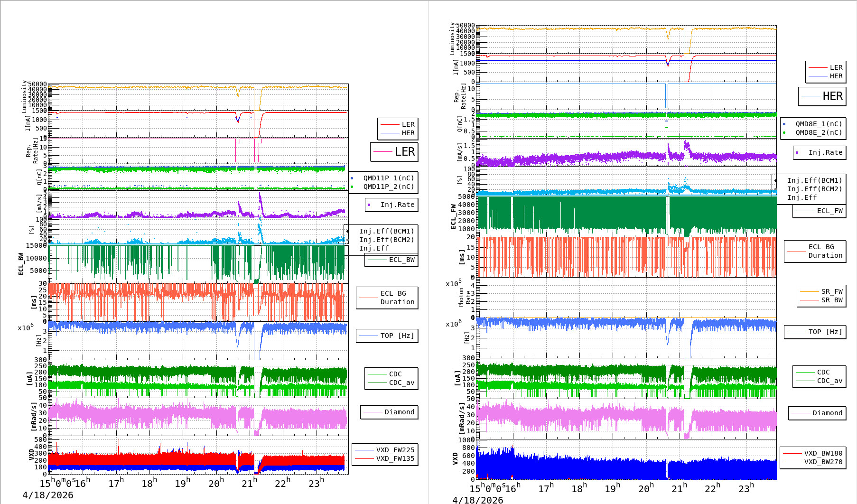Click the large LER repetition rate legend
The image size is (857, 504).
coord(394,152)
